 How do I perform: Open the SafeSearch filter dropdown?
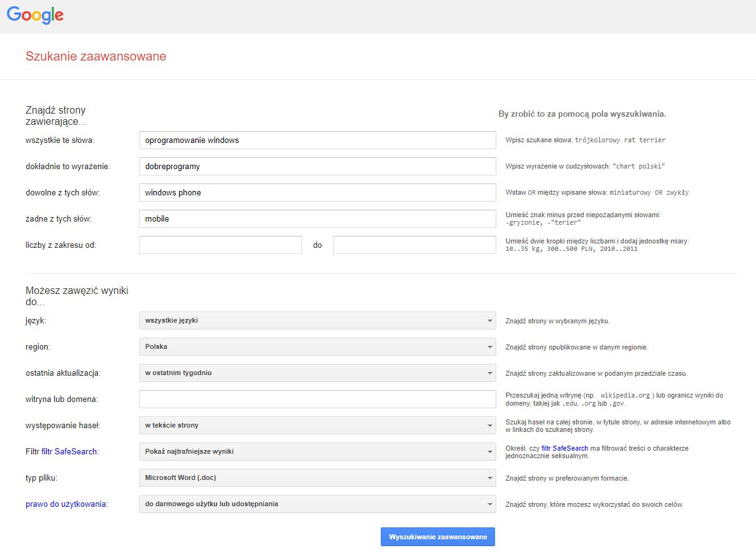point(317,452)
